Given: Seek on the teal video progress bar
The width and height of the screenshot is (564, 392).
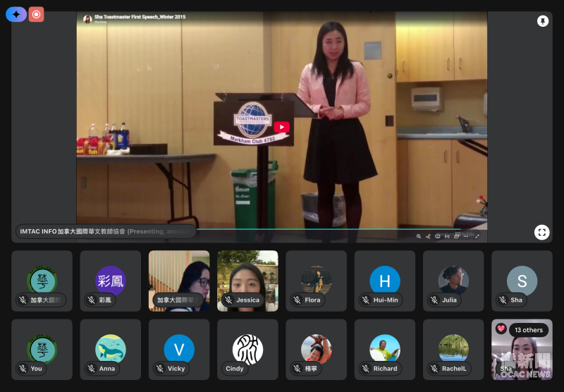Looking at the screenshot, I should pos(329,228).
